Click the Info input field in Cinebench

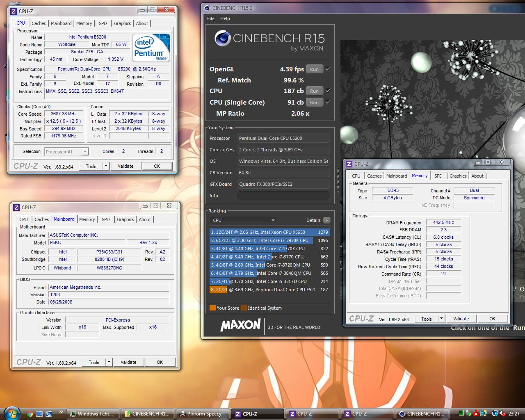pos(283,196)
